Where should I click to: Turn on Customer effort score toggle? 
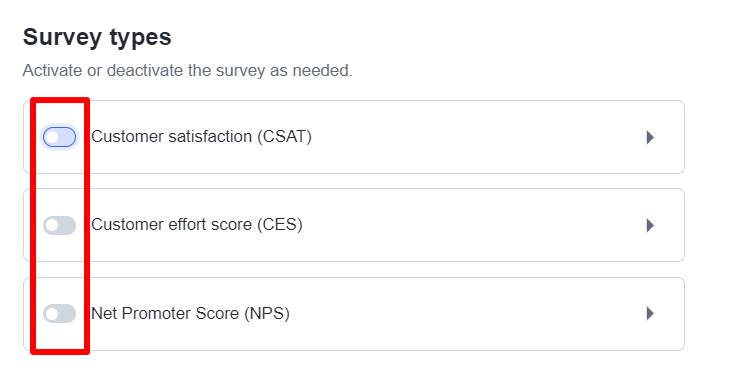[x=60, y=225]
